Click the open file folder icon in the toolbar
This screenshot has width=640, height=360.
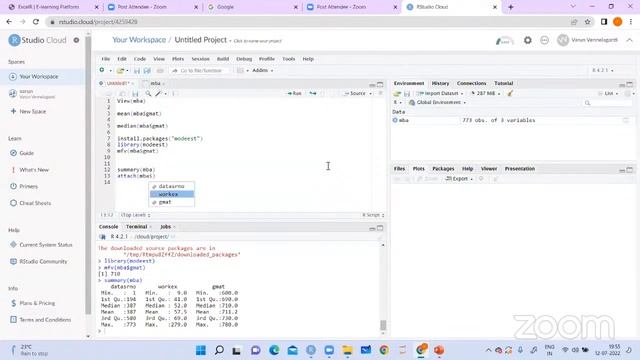tap(120, 71)
